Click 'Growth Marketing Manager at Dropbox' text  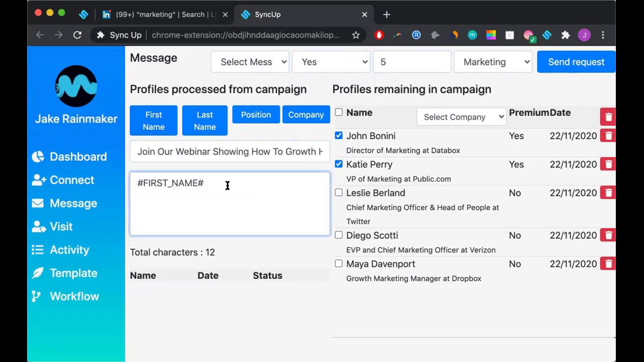click(414, 279)
